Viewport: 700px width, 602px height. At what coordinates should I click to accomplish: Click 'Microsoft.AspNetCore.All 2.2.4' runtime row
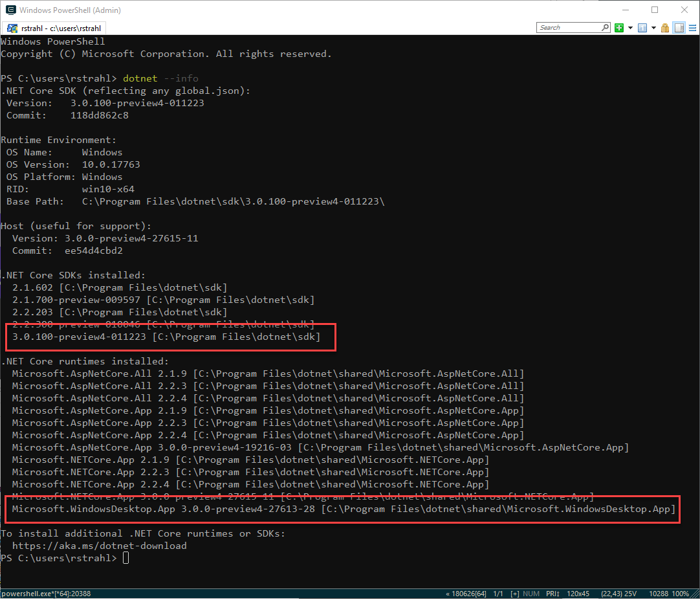(268, 398)
